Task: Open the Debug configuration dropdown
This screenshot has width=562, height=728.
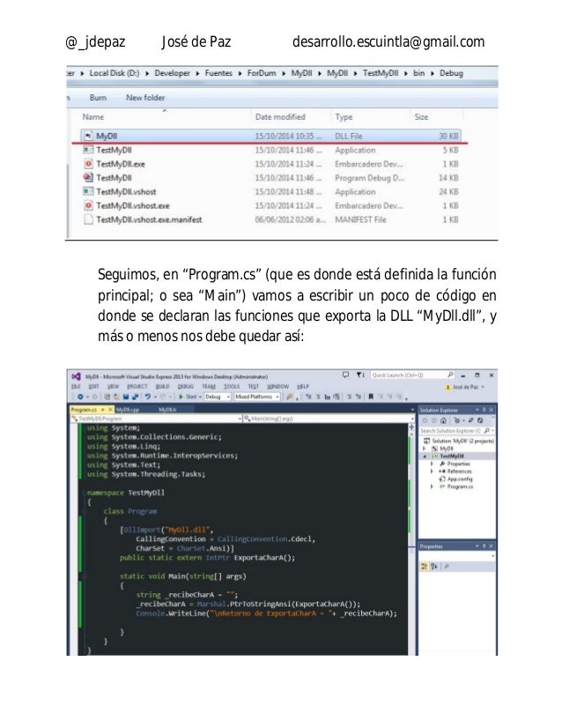Action: coord(218,397)
